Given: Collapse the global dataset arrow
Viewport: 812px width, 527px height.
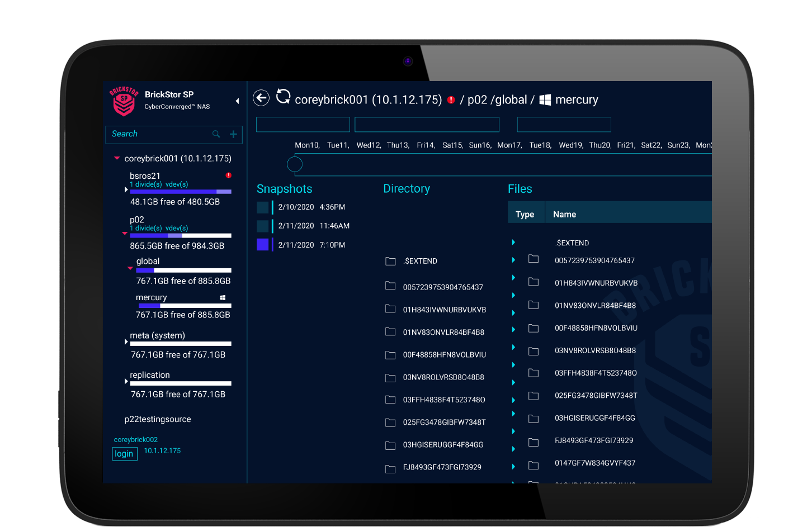Looking at the screenshot, I should click(x=130, y=268).
